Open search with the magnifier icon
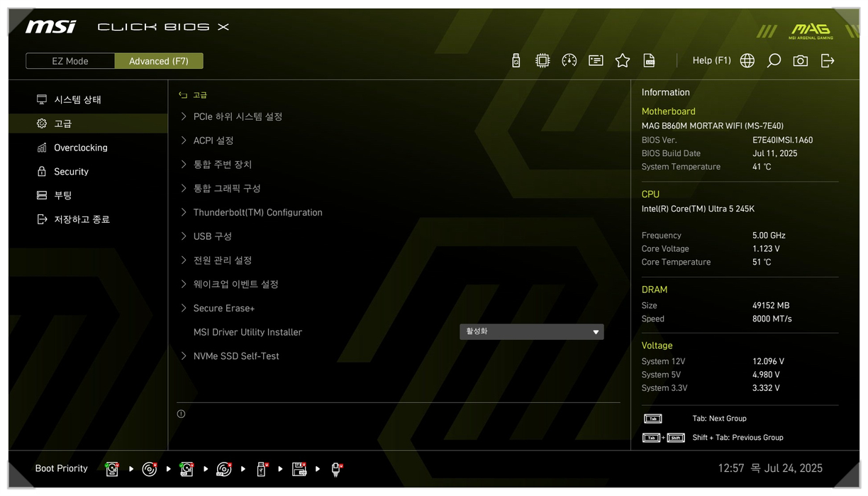This screenshot has height=496, width=868. pos(774,61)
